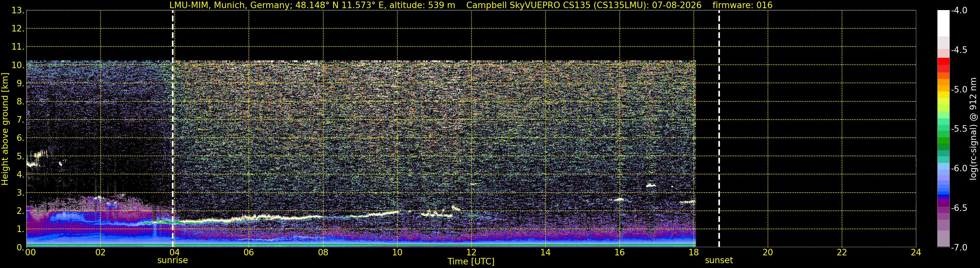This screenshot has width=980, height=268.
Task: Click the '8.' height axis tick label
Action: (x=20, y=102)
